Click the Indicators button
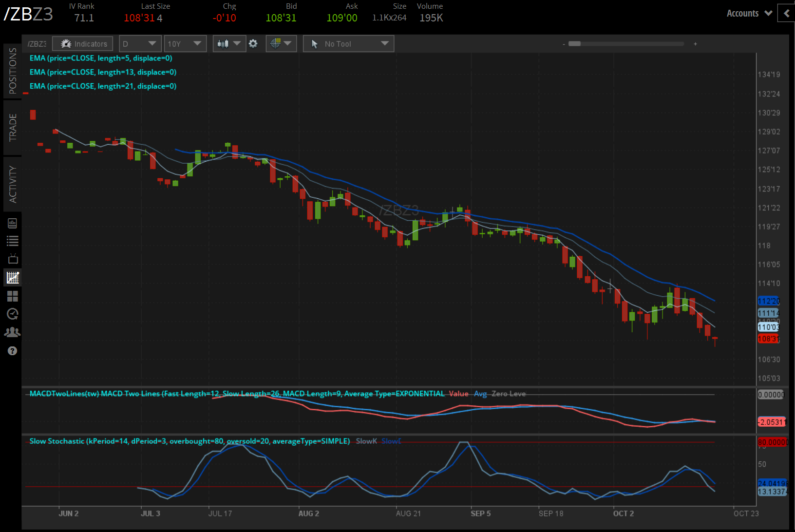The image size is (795, 532). [83, 44]
